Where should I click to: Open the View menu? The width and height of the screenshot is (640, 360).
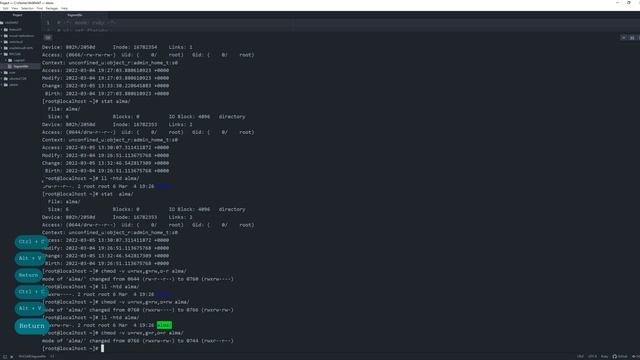tap(15, 8)
